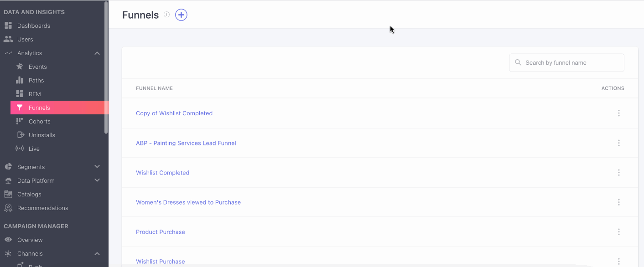Click the Segments pie chart icon
The width and height of the screenshot is (644, 267).
coord(8,167)
